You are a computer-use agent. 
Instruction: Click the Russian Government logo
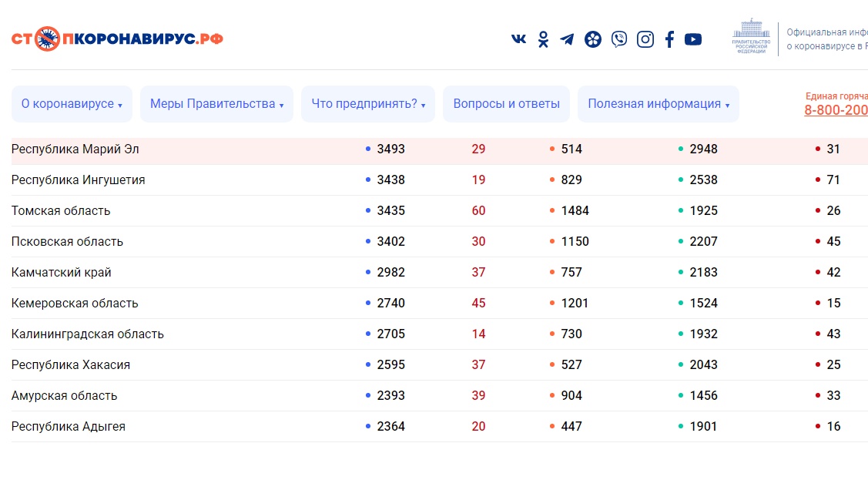[x=750, y=37]
